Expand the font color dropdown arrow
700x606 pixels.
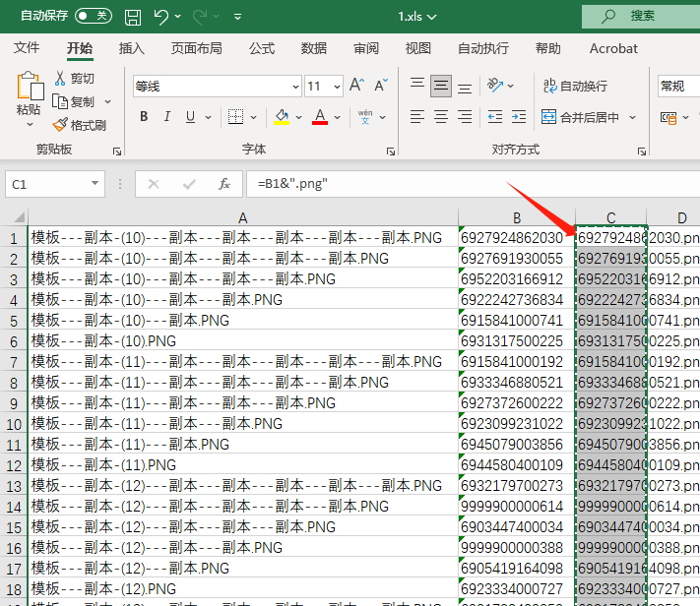tap(337, 117)
